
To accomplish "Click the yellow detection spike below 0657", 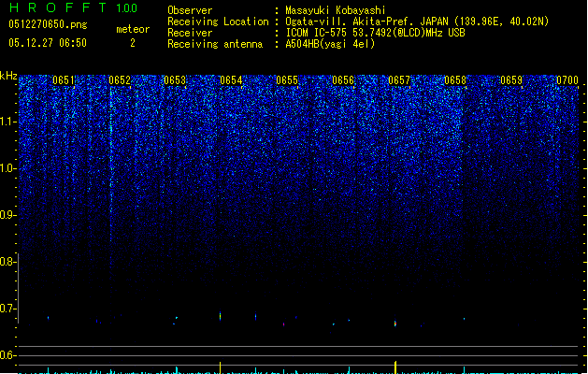I will click(x=395, y=367).
